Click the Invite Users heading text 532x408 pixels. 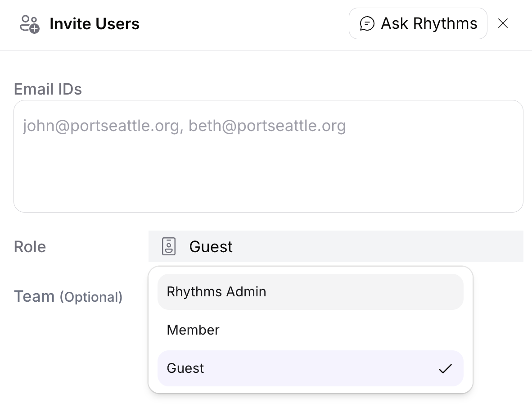point(95,24)
